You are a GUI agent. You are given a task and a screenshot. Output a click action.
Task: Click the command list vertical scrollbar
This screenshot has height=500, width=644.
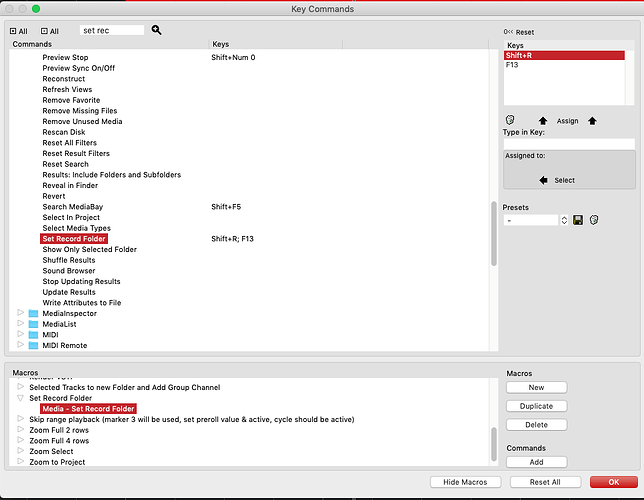click(494, 233)
